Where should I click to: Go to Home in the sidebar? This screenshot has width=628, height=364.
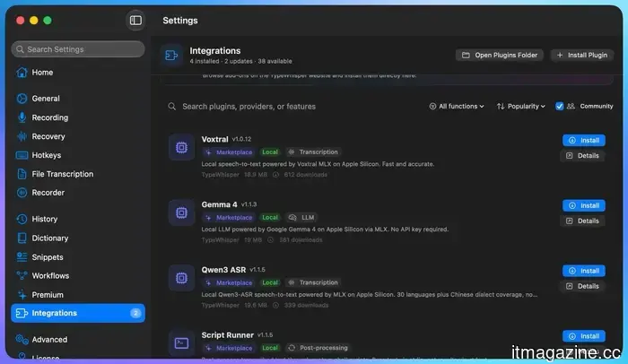pyautogui.click(x=78, y=73)
